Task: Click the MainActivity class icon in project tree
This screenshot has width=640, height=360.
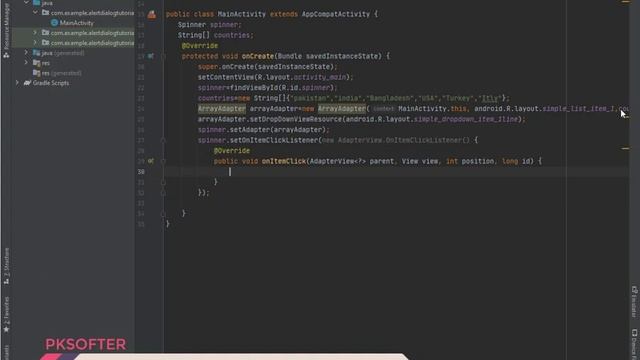Action: [x=54, y=23]
